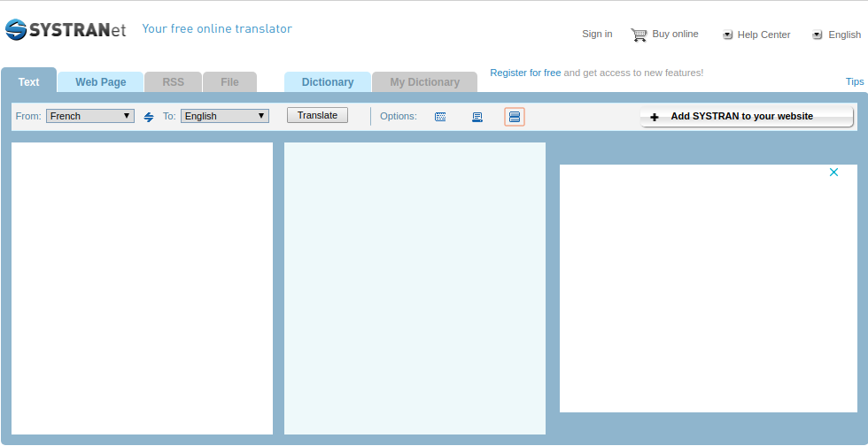
Task: Open the To language dropdown
Action: (225, 116)
